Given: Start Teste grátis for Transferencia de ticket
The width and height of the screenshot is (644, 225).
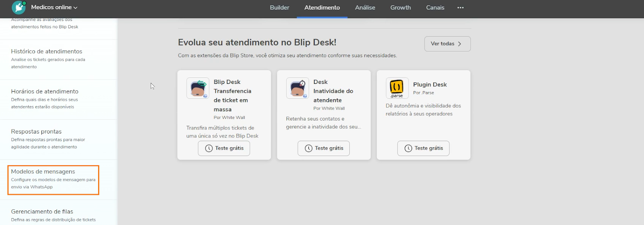Looking at the screenshot, I should (224, 148).
